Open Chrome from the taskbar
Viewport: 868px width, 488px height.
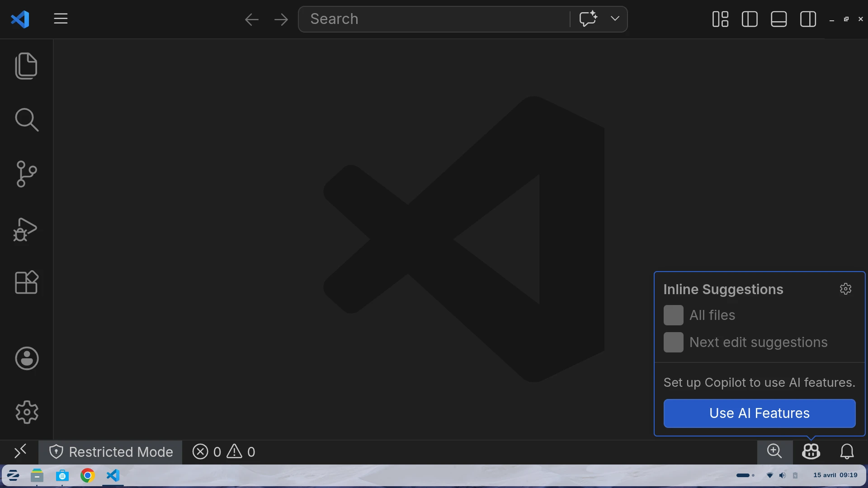tap(87, 475)
